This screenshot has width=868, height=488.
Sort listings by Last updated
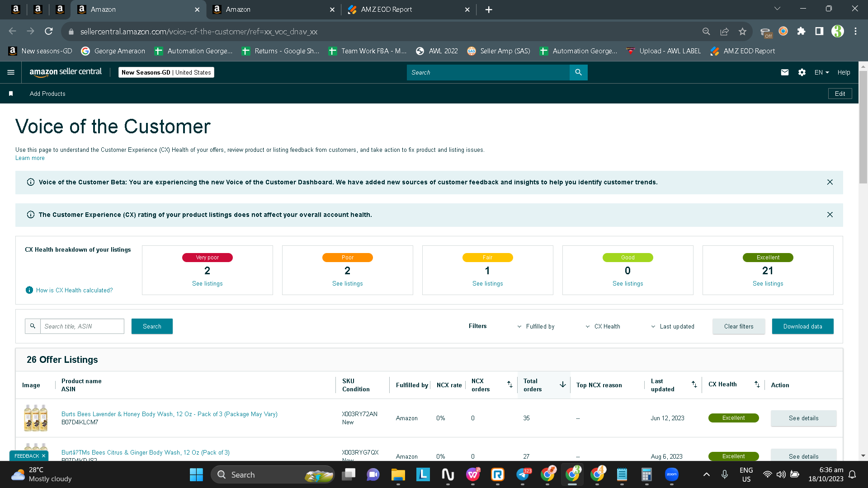point(694,385)
